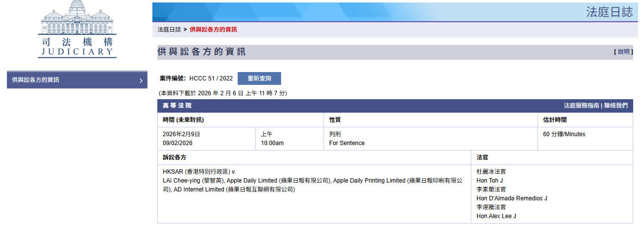Click the judge name Hon D'Almada Remedios J
This screenshot has width=644, height=228.
[511, 198]
